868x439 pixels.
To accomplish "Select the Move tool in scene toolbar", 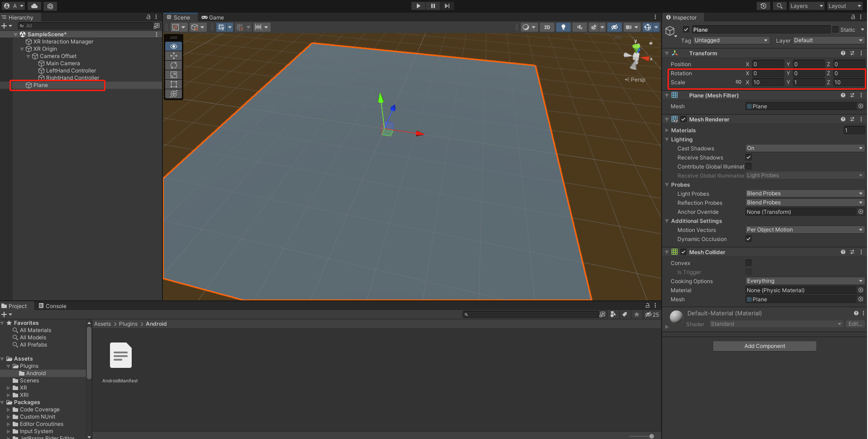I will coord(174,56).
